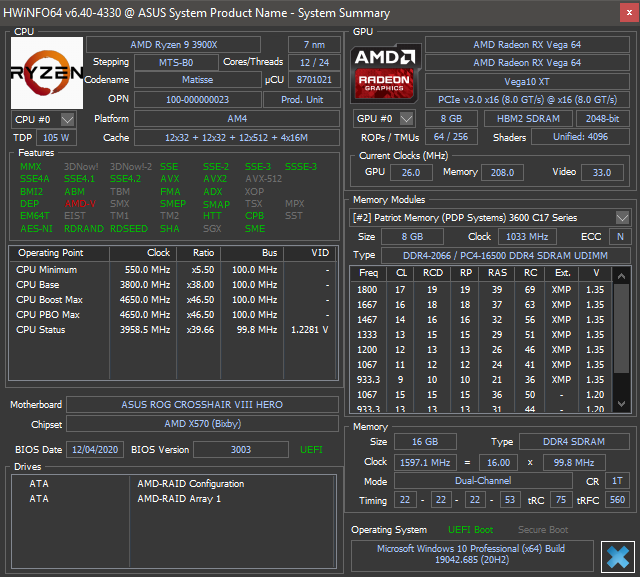Click the module clock 1033 MHz field
Viewport: 640px width, 577px height.
pos(527,237)
